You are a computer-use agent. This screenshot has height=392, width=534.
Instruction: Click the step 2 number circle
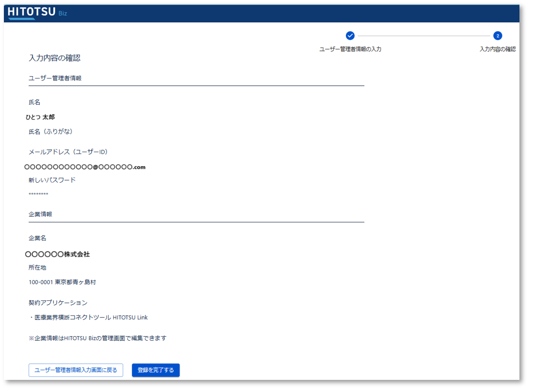point(498,35)
